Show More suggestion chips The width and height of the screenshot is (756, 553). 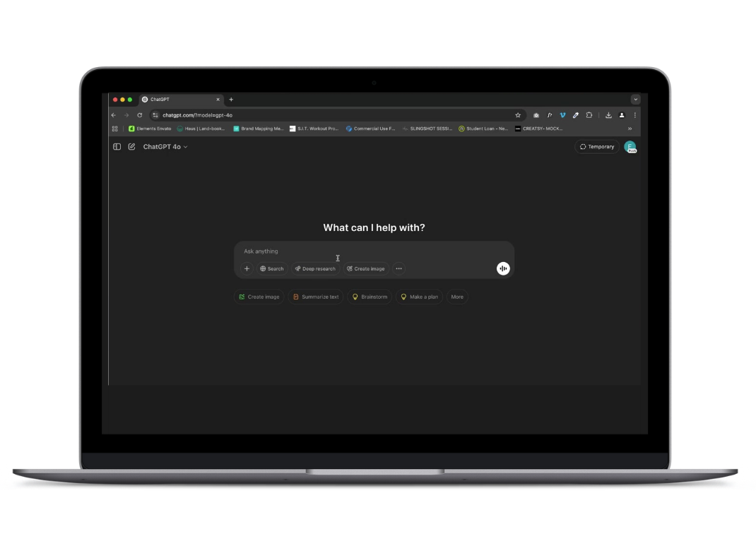[x=457, y=297]
